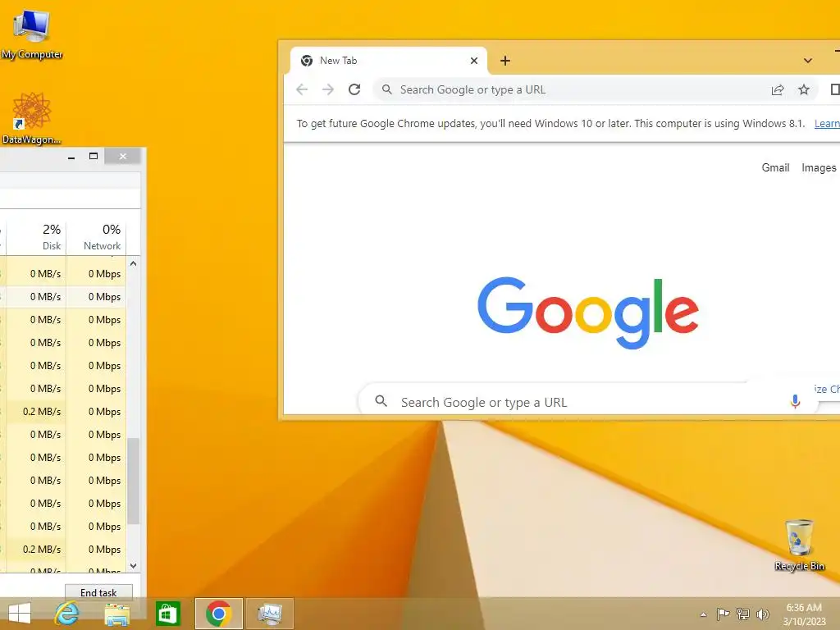This screenshot has width=840, height=630.
Task: Click the Action Center flag icon
Action: point(723,614)
